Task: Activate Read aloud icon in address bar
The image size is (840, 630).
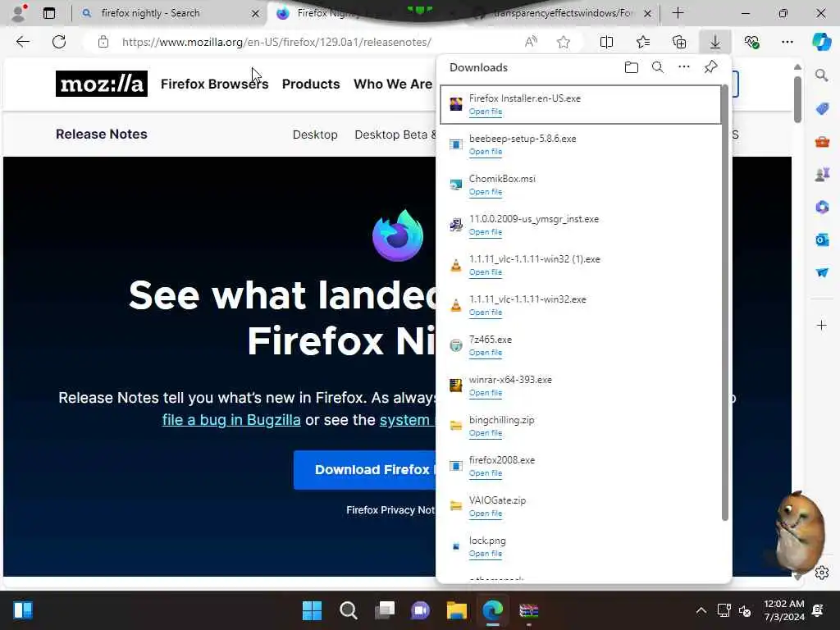Action: (x=531, y=42)
